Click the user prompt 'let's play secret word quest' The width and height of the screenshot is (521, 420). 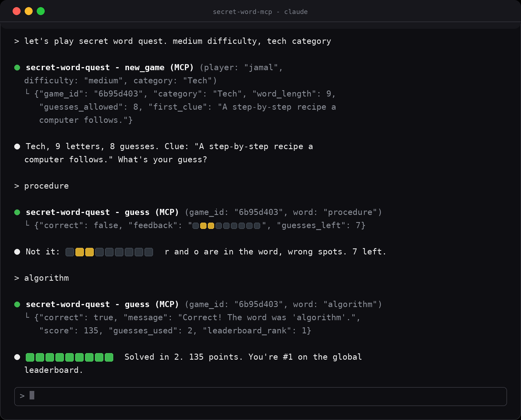178,41
